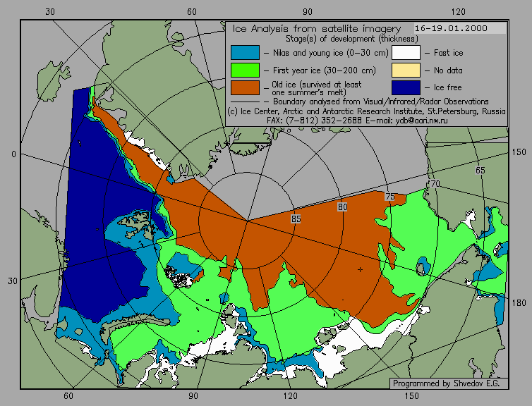Screen dimensions: 532x406
Task: Click 'Stage(s) of development (thickness)' heading
Action: point(352,39)
